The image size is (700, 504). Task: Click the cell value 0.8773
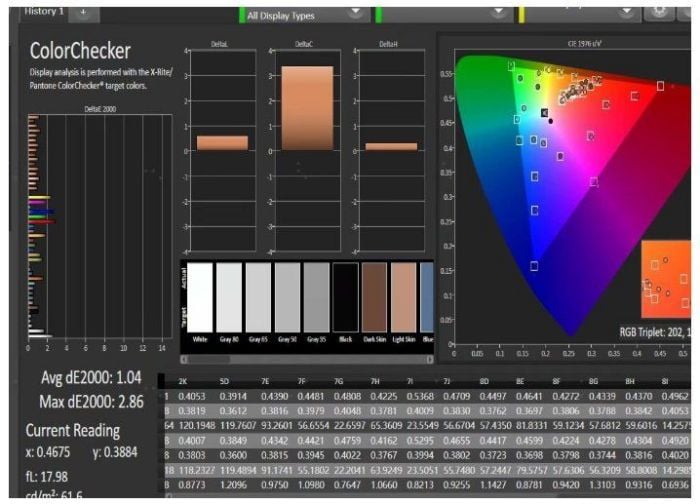[192, 484]
